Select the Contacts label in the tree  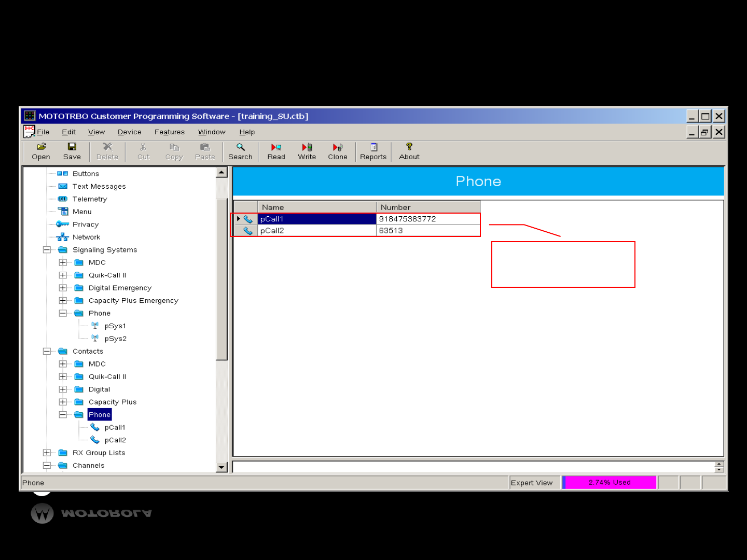(x=88, y=352)
